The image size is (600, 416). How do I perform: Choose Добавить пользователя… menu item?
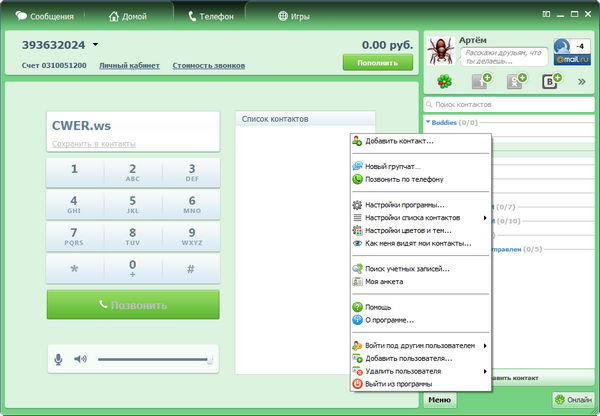421,359
